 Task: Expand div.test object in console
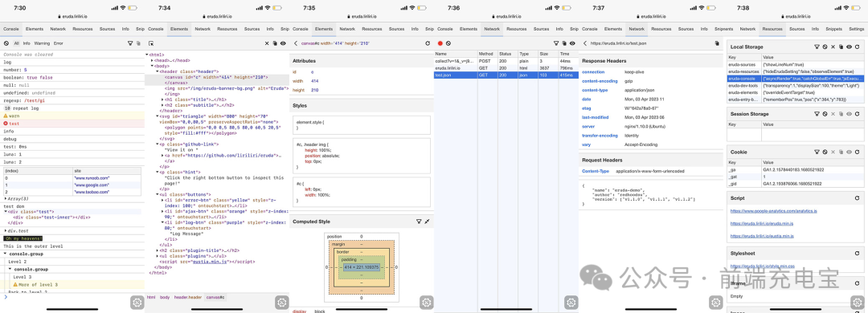point(6,230)
